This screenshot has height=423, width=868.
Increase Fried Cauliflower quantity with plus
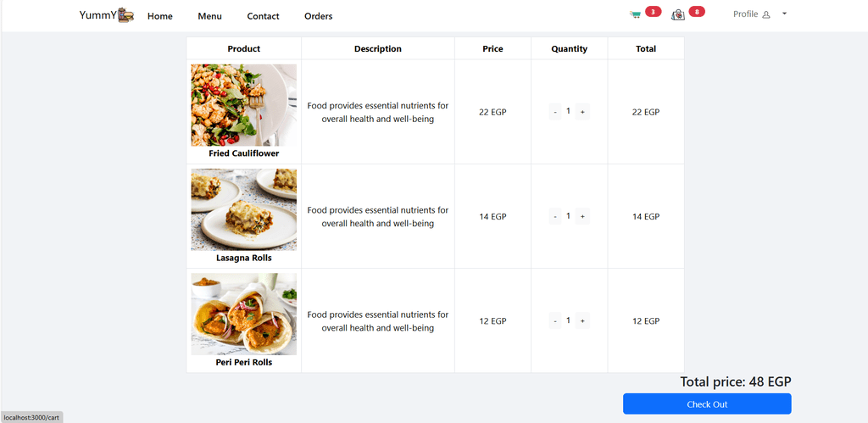[582, 112]
